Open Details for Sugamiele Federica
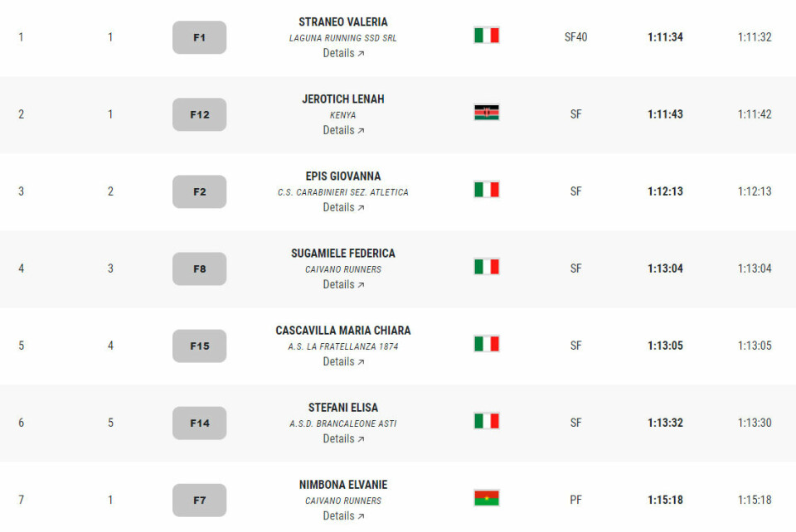 click(x=343, y=284)
